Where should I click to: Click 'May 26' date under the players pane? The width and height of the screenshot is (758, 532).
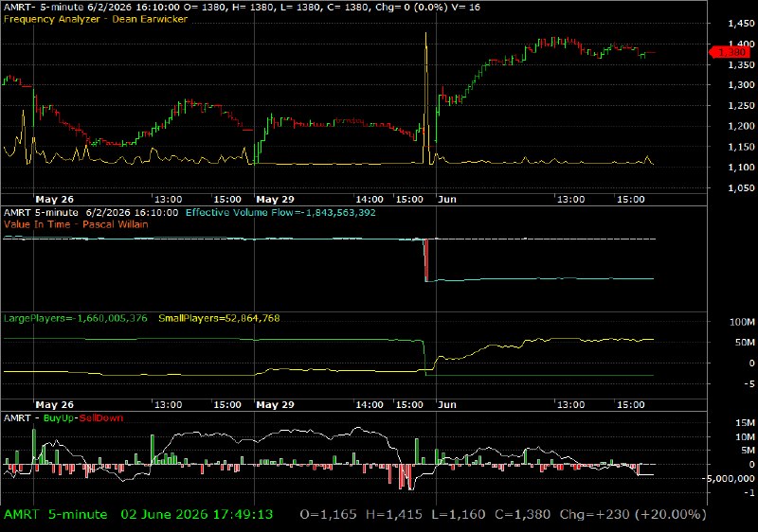click(x=55, y=404)
